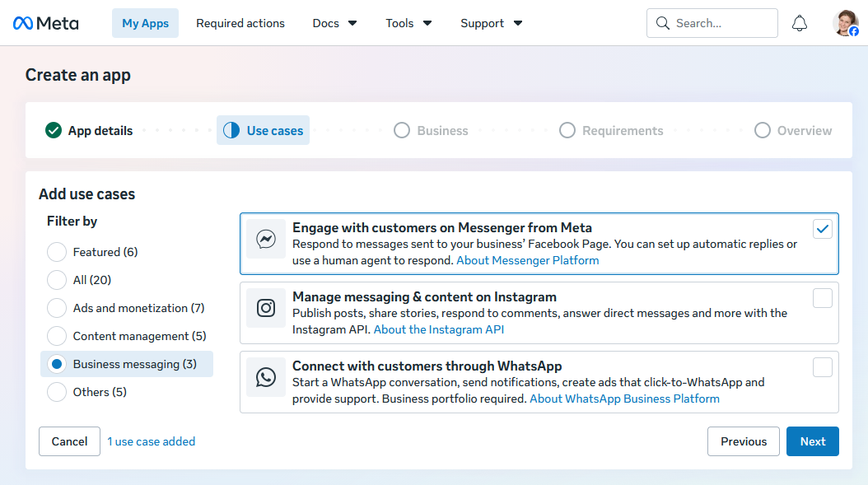Open About Messenger Platform link
This screenshot has width=868, height=485.
[x=528, y=260]
